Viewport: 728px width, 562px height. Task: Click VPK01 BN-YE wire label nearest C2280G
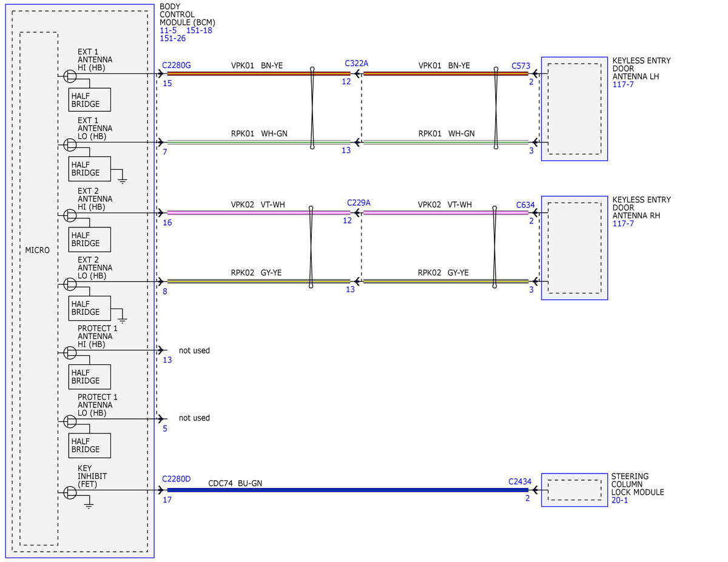(257, 65)
